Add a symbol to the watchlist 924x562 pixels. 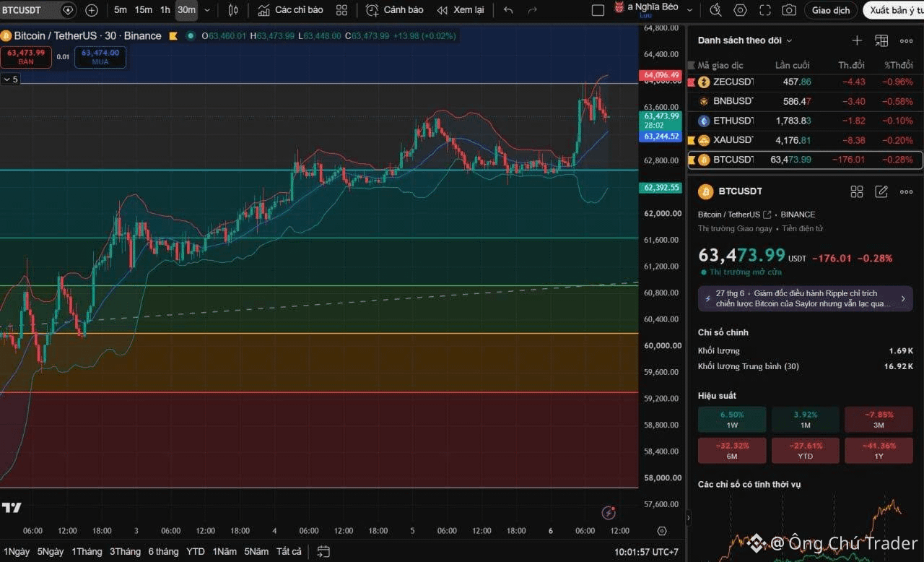point(857,40)
